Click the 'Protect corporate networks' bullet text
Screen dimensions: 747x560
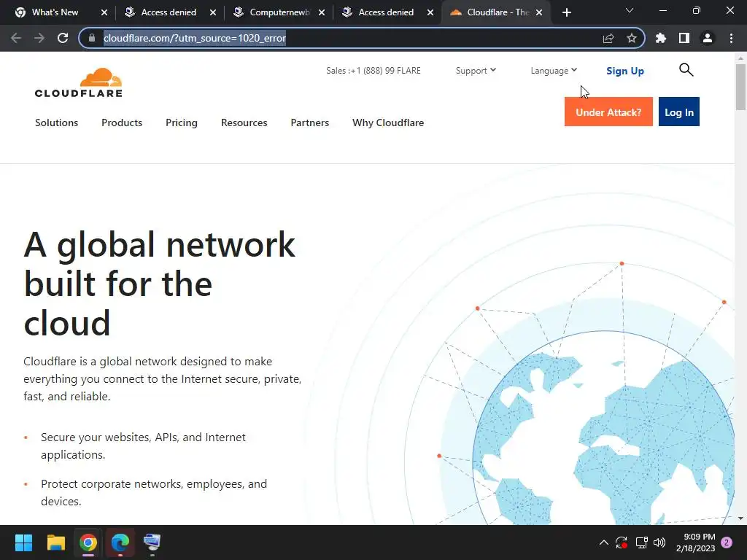(153, 492)
